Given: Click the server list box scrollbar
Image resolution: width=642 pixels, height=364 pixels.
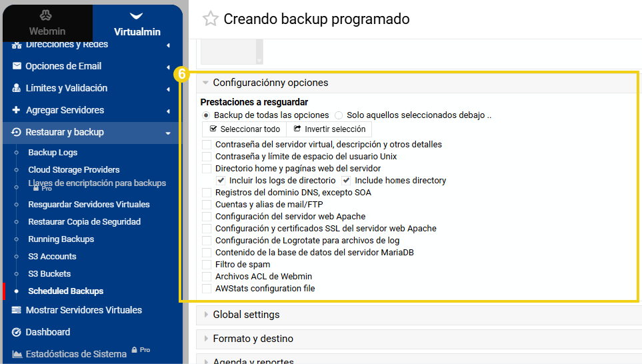Looking at the screenshot, I should [259, 51].
